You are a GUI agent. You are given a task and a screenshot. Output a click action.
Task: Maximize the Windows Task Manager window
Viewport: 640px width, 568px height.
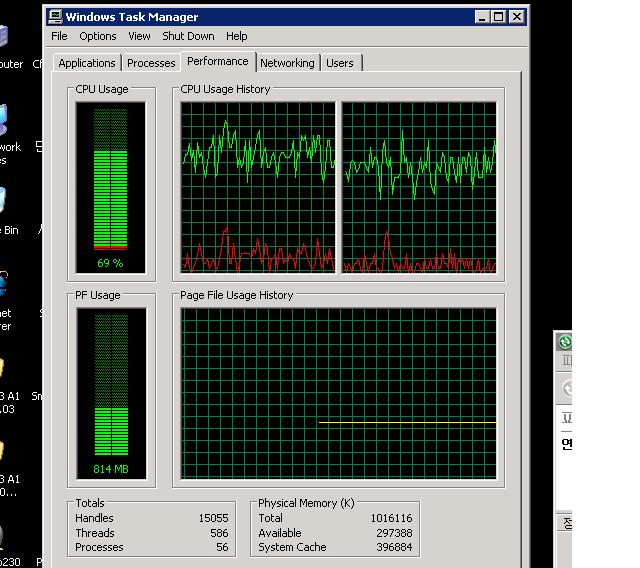(x=498, y=17)
